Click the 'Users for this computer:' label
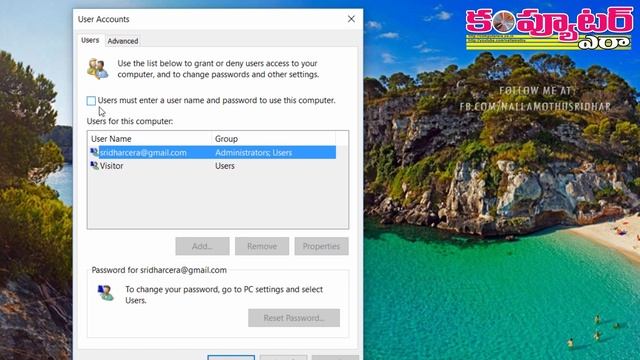Viewport: 640px width, 360px height. point(130,121)
